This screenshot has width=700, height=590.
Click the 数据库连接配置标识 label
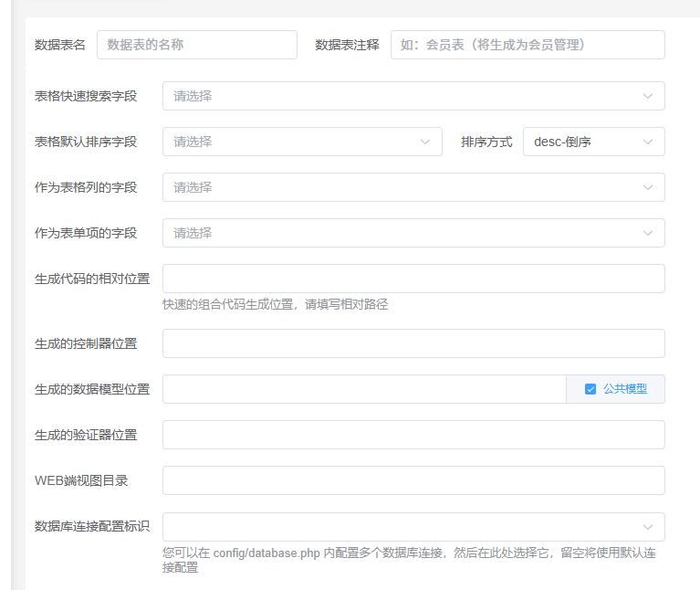point(92,526)
